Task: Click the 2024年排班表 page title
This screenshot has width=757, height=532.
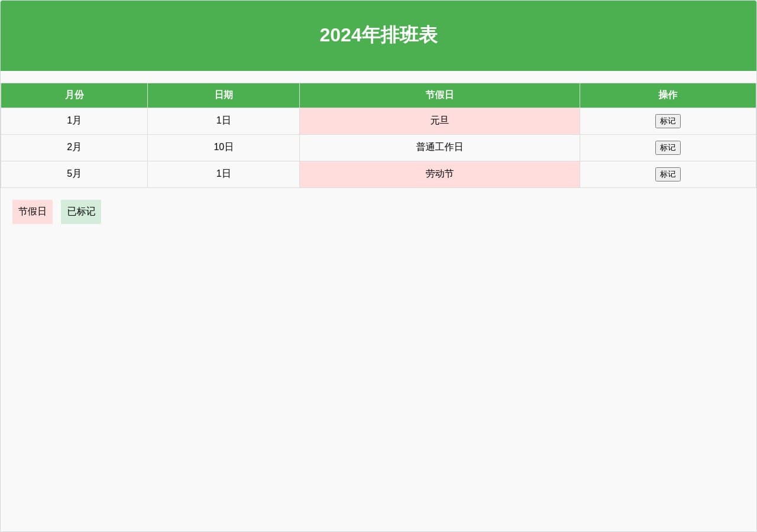Action: click(x=378, y=35)
